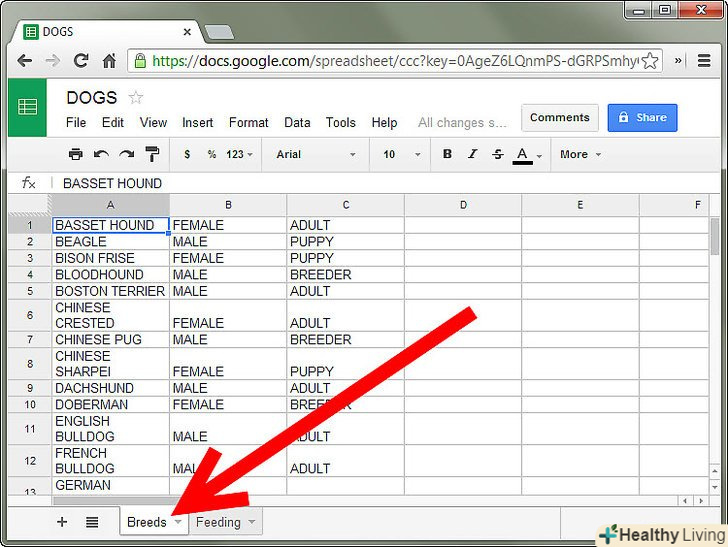
Task: Open the Format menu
Action: [248, 123]
